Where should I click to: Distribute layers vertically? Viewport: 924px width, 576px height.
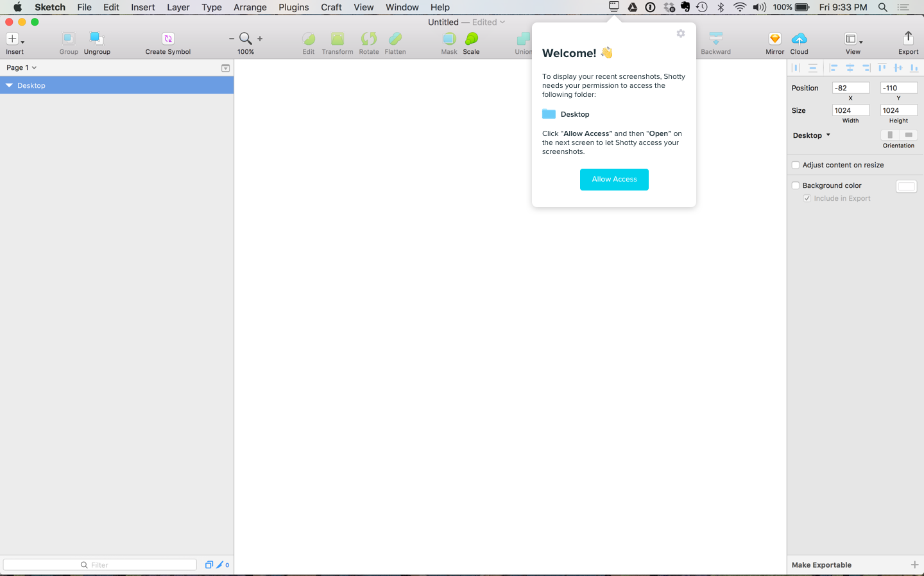813,67
